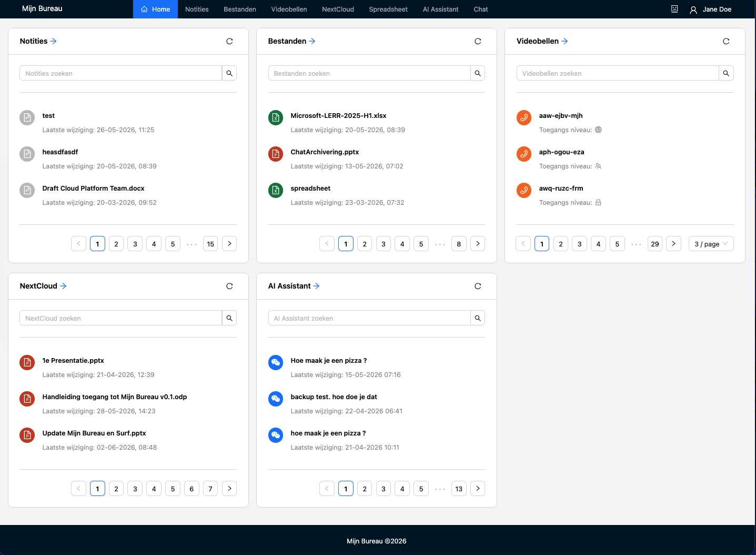Open Update Mijn Bureau en Surf.pptx
The height and width of the screenshot is (555, 756).
point(94,433)
